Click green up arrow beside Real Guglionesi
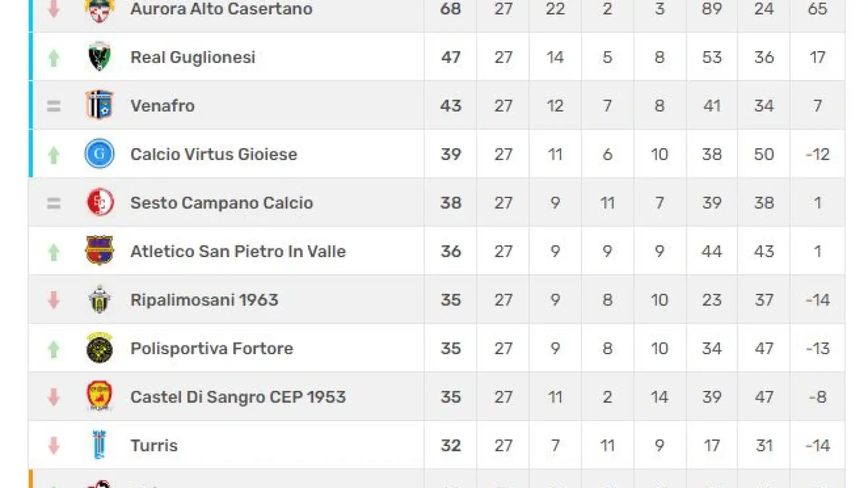The height and width of the screenshot is (488, 868). (54, 58)
